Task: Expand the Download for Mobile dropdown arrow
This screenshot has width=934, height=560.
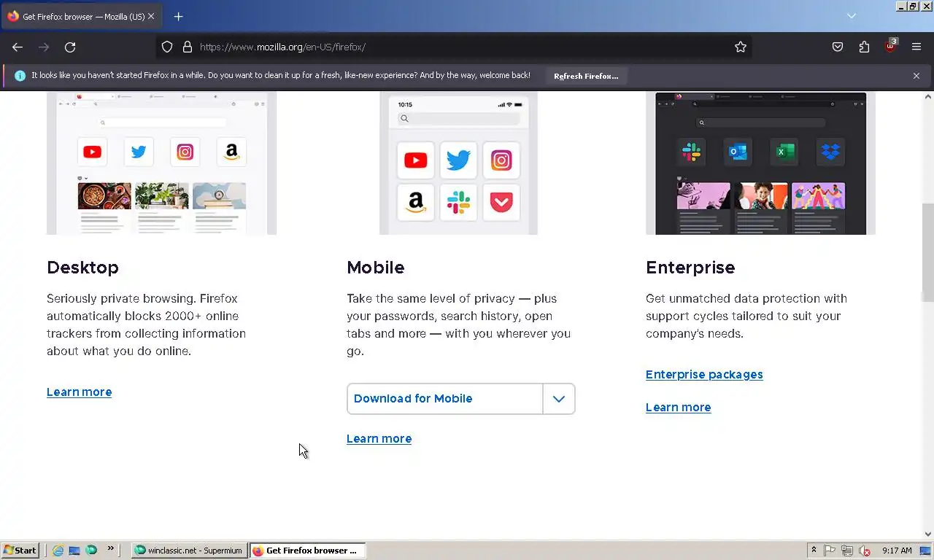Action: [559, 399]
